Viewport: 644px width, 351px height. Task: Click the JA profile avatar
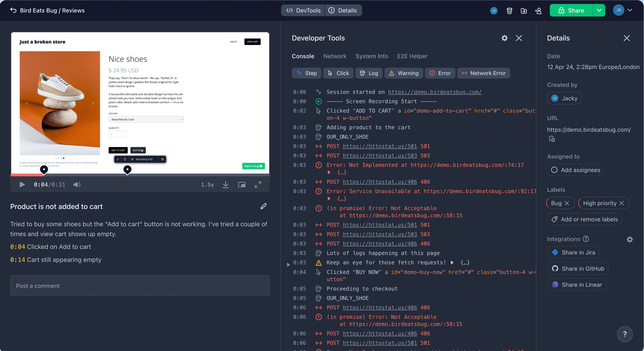(618, 10)
